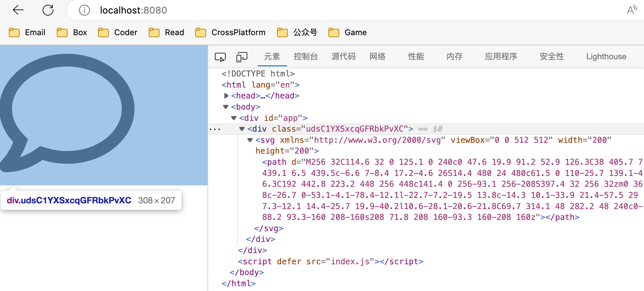The height and width of the screenshot is (291, 644).
Task: Switch to the 源代码 tab
Action: click(x=344, y=57)
